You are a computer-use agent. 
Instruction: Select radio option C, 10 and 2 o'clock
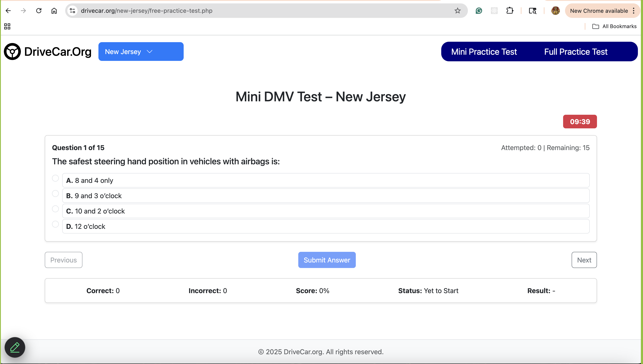55,209
